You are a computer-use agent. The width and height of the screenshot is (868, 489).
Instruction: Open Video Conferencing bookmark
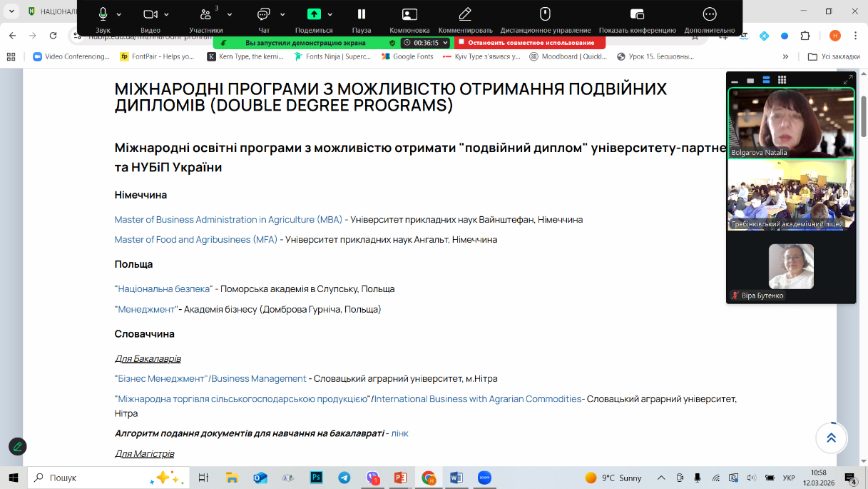click(71, 56)
